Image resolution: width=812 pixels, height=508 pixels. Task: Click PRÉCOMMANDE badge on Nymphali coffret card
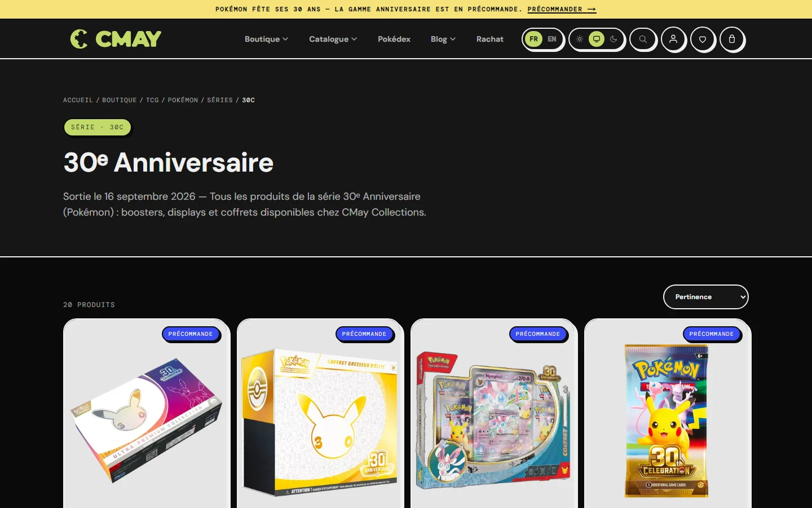538,334
